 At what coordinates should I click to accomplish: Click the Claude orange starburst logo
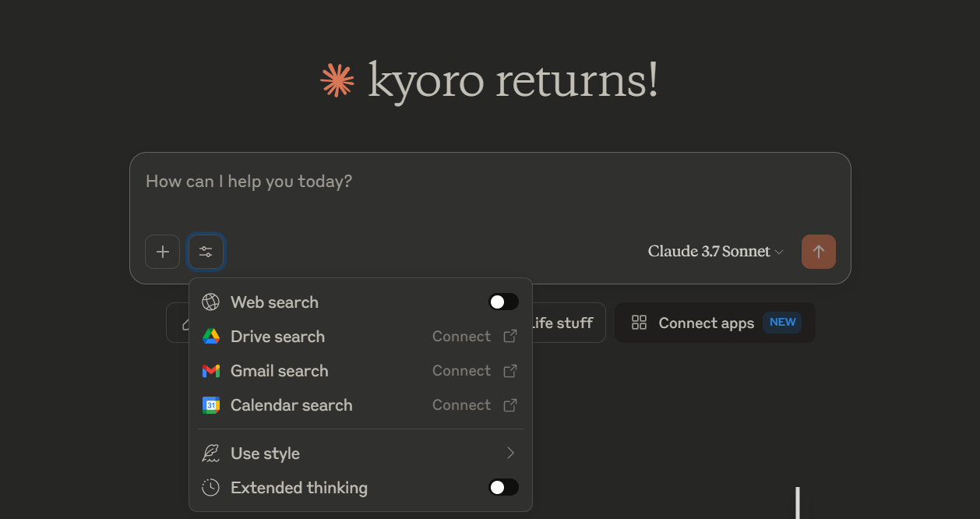(337, 80)
